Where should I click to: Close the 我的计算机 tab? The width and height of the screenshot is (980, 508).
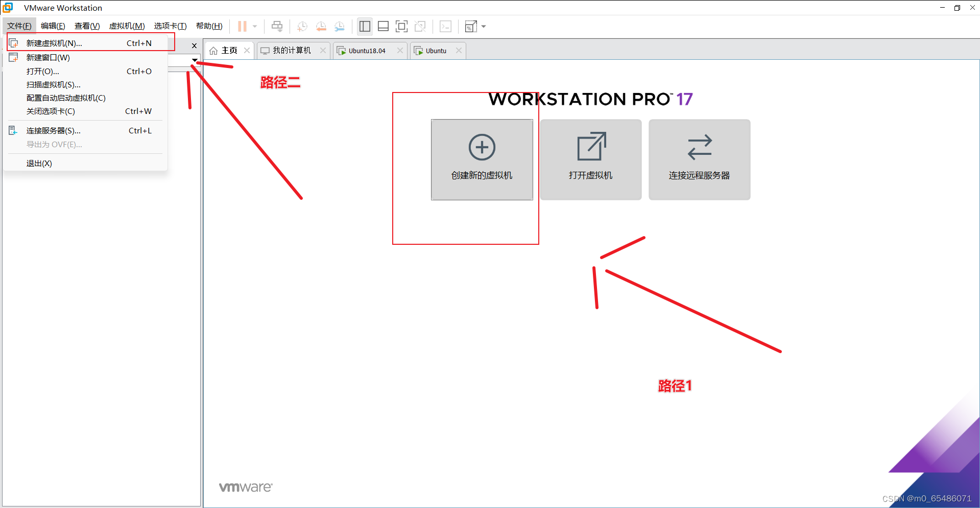322,51
